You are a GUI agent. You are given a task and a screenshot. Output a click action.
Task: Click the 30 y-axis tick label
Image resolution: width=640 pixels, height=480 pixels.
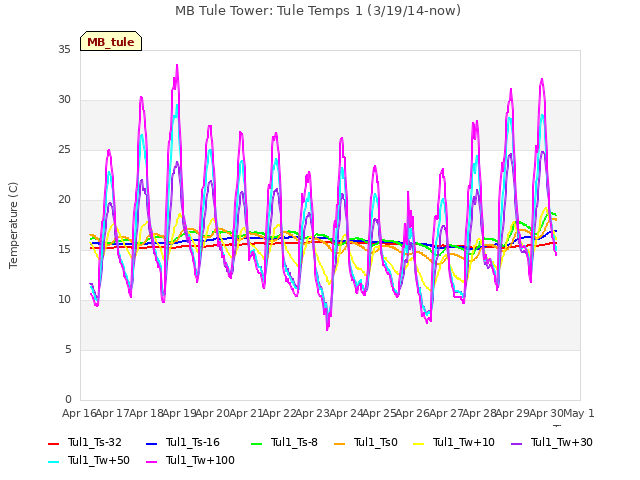pos(64,100)
